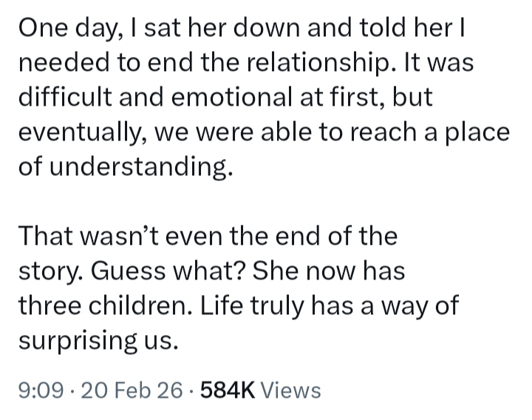
Task: Select the word Views in the footer
Action: coord(292,390)
